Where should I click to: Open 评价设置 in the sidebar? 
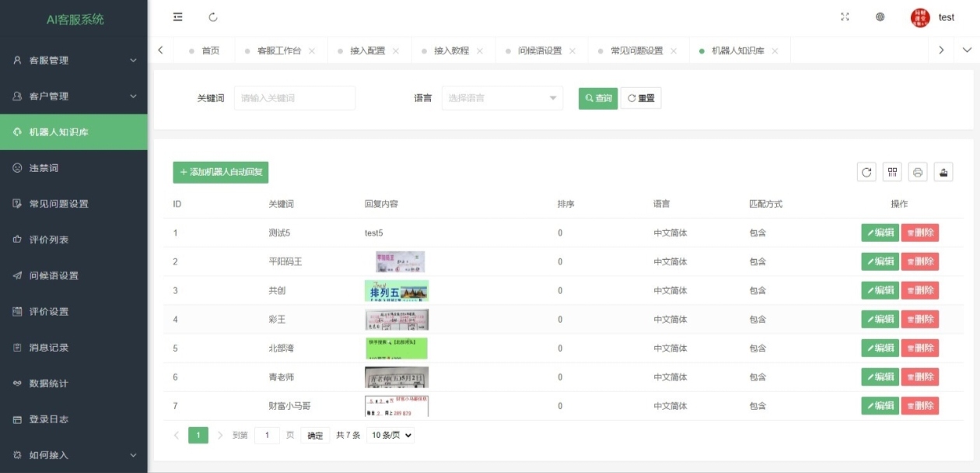point(74,311)
